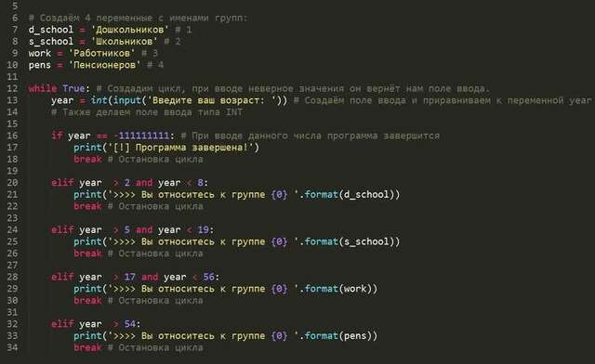
Task: Click .format(s_school) on line 25
Action: [350, 241]
